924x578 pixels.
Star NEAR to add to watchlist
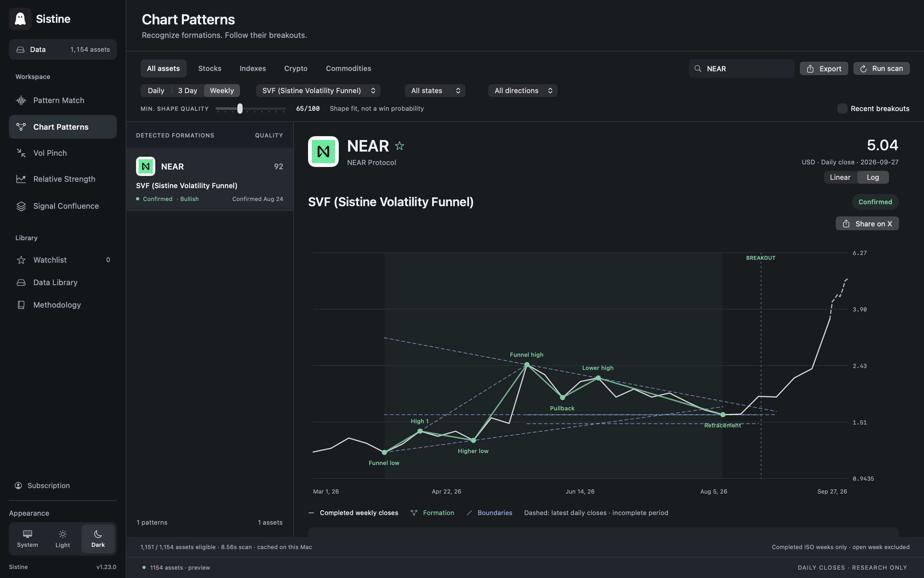click(x=399, y=146)
